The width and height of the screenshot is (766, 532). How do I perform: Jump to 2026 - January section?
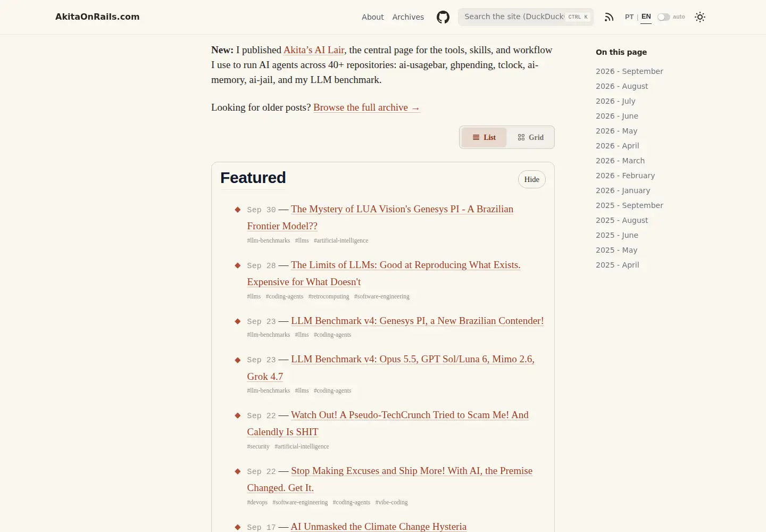pyautogui.click(x=623, y=190)
